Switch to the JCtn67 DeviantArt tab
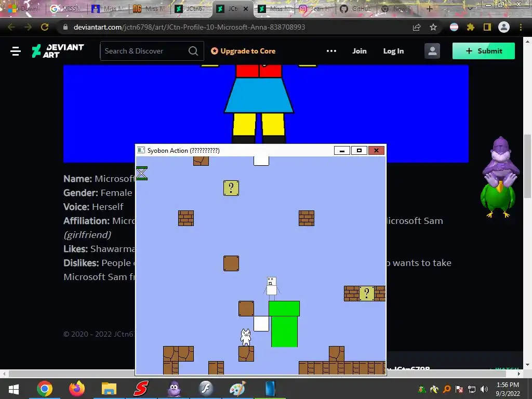 pos(191,9)
